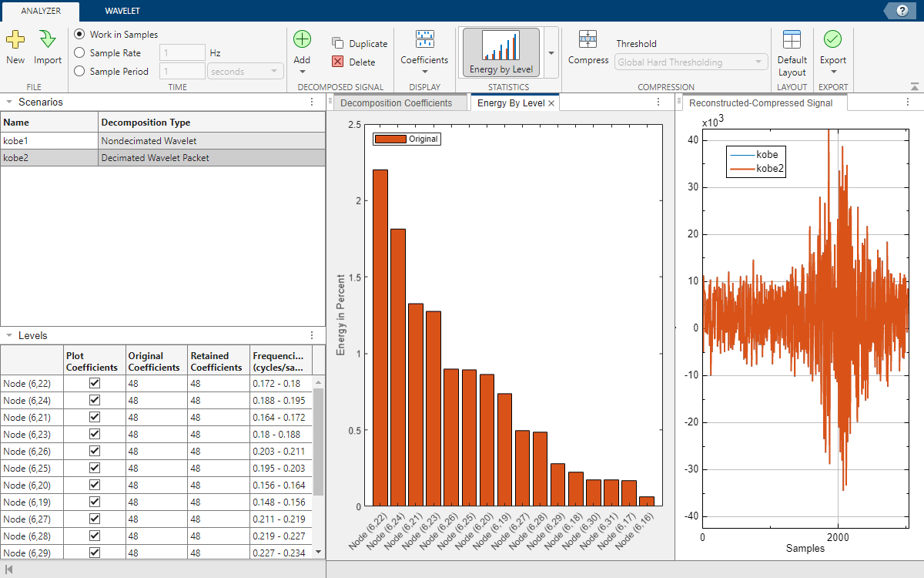This screenshot has width=924, height=578.
Task: Click the New scenario plus icon
Action: (15, 40)
